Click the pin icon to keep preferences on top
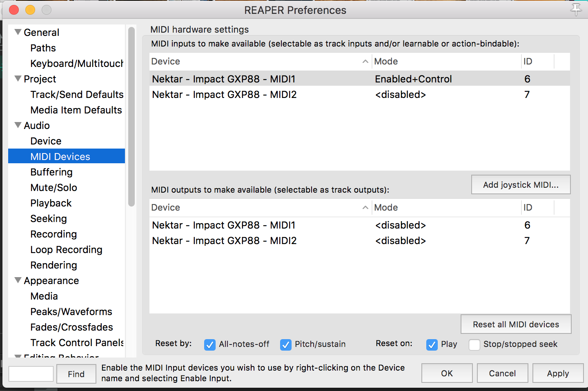This screenshot has height=391, width=588. point(576,10)
